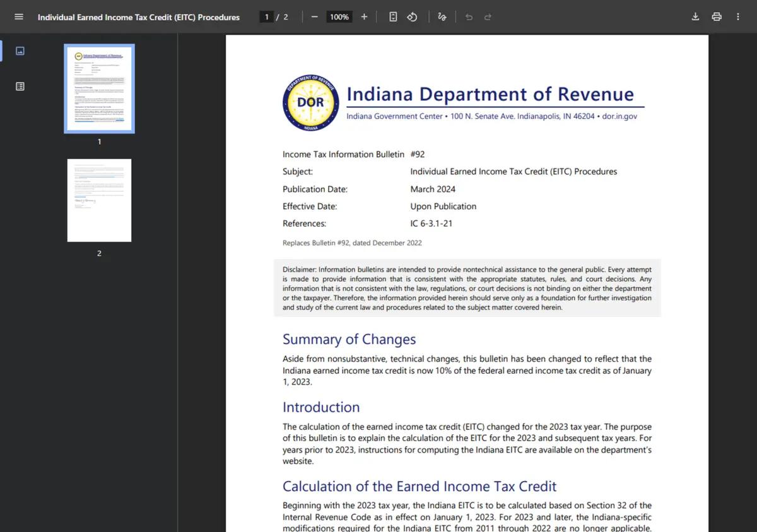
Task: Click the document title in toolbar
Action: 139,17
